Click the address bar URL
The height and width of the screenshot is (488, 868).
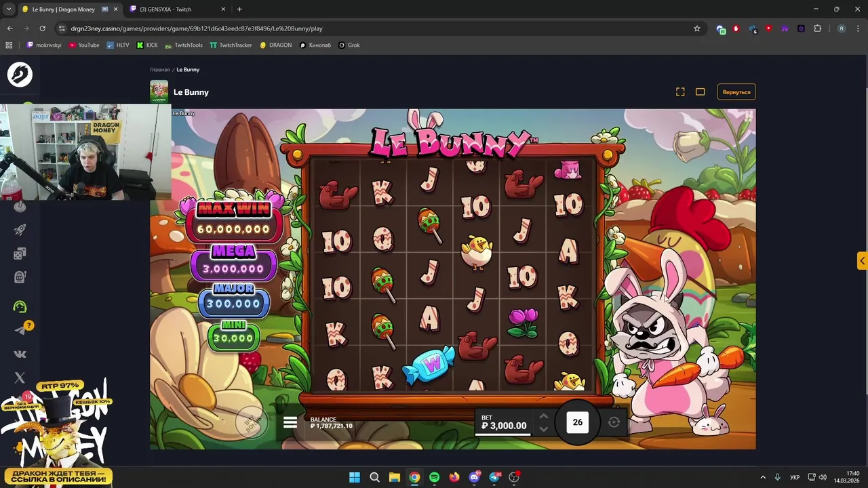point(197,28)
